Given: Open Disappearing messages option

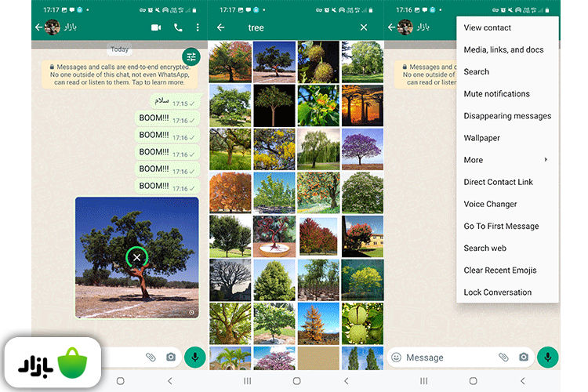Looking at the screenshot, I should [507, 116].
